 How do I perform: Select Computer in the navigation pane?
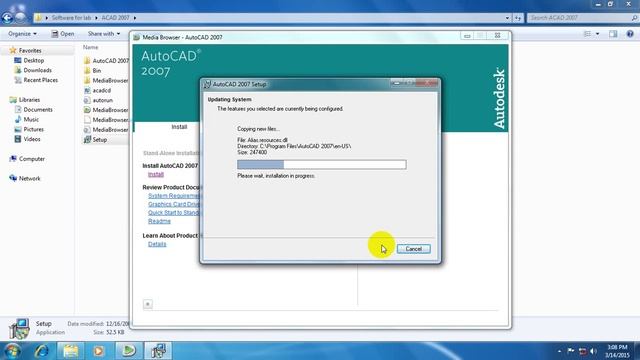[31, 158]
